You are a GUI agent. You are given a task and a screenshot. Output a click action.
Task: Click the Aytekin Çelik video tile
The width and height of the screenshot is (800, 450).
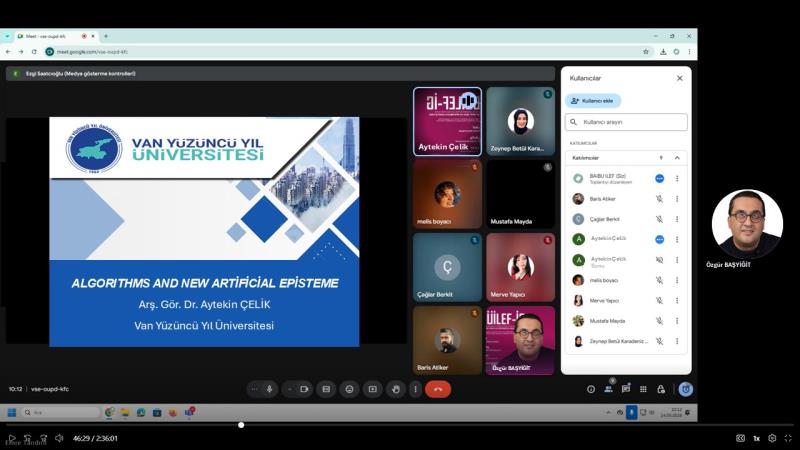447,121
